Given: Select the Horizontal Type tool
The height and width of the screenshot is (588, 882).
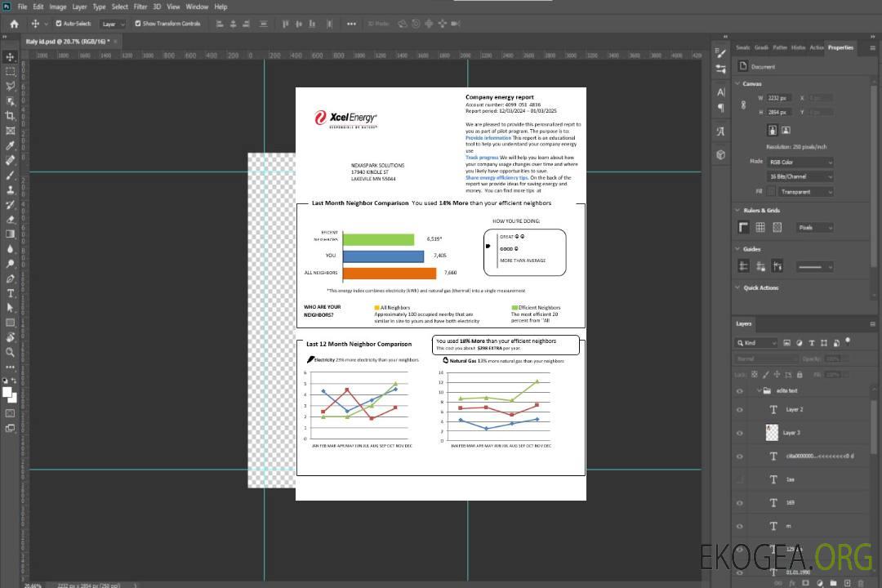Looking at the screenshot, I should [10, 293].
